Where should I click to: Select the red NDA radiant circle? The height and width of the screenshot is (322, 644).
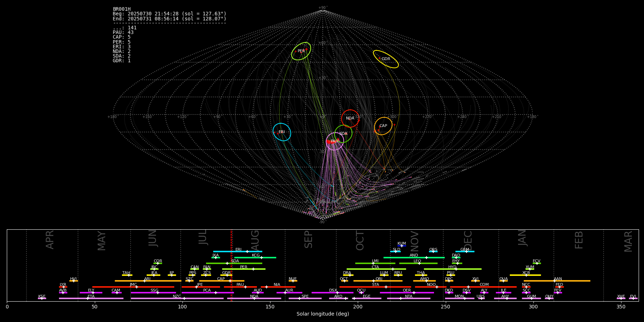350,118
